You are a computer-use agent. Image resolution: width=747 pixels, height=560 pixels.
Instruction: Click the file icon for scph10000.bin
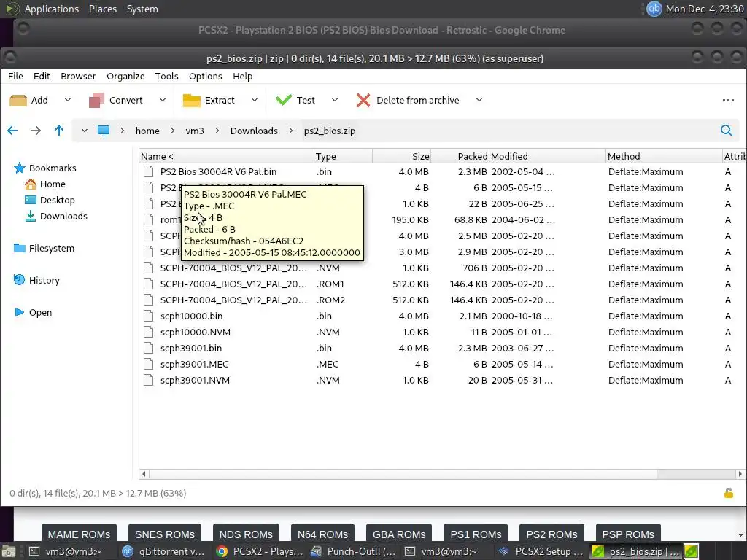(x=149, y=316)
